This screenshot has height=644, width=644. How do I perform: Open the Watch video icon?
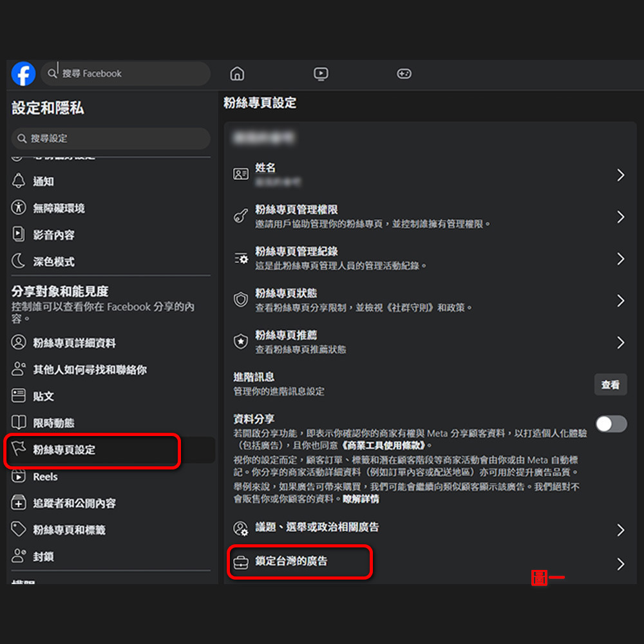[x=321, y=74]
